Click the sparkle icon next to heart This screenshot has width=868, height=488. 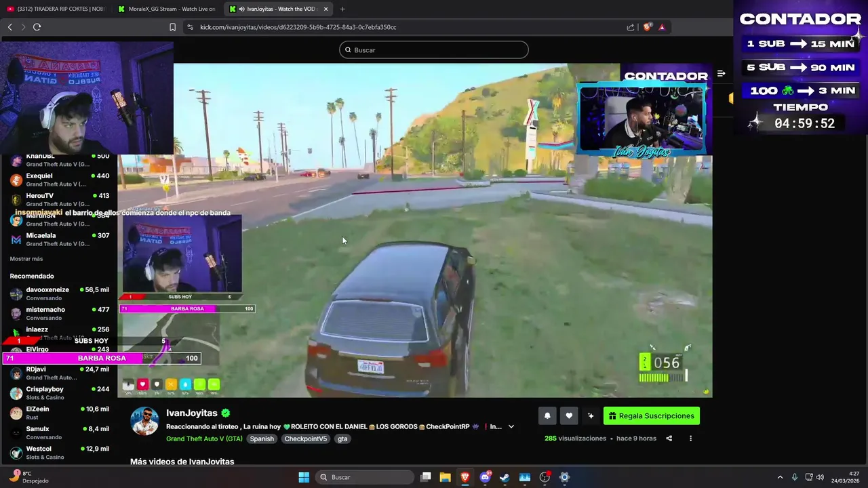(x=591, y=416)
